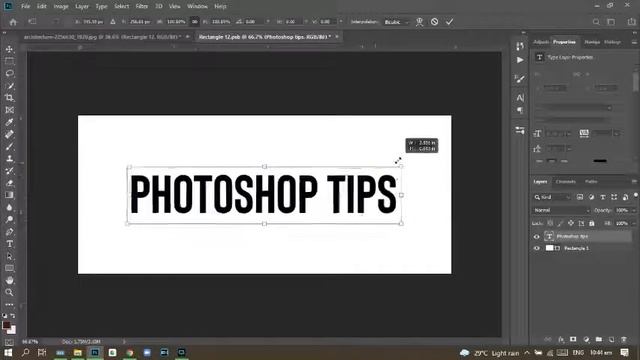Switch to the Channels tab

566,182
